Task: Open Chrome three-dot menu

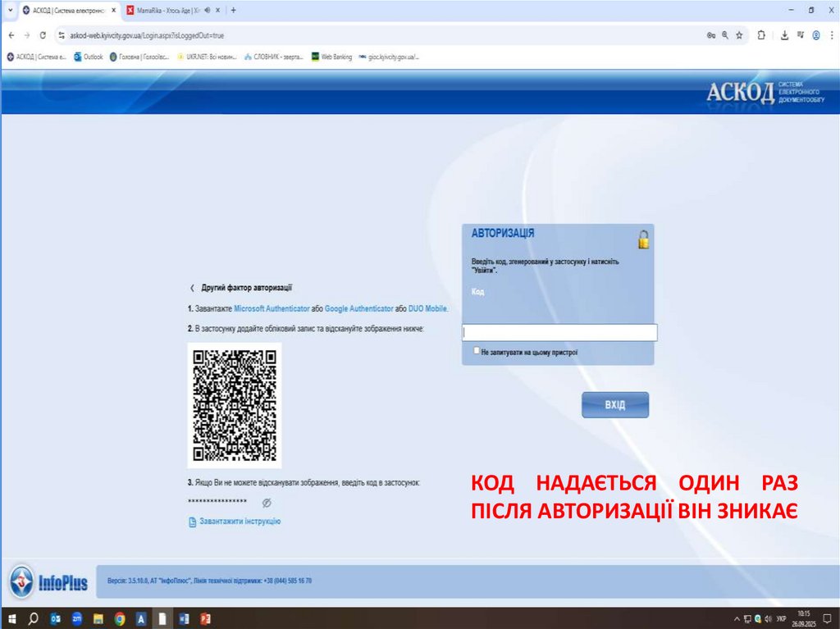Action: coord(832,35)
